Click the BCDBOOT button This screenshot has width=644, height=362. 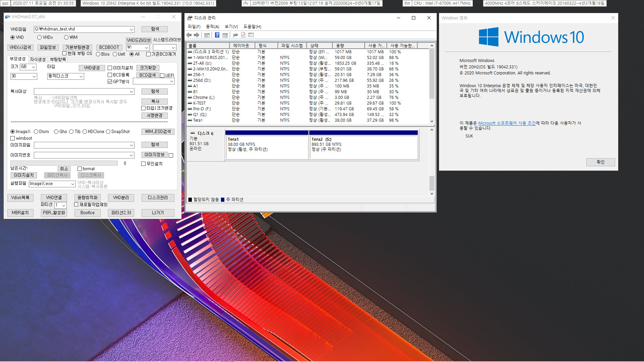click(109, 48)
